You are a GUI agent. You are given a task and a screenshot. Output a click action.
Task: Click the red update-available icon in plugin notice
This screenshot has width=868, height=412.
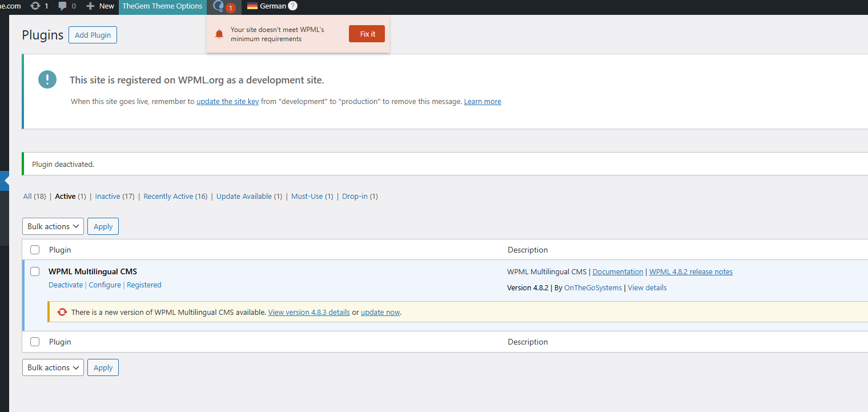(62, 312)
